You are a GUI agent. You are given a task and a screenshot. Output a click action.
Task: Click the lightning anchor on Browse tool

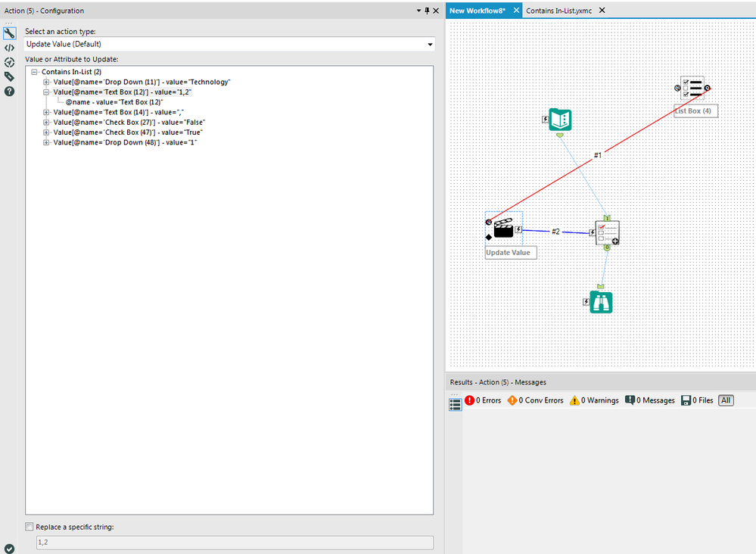586,302
